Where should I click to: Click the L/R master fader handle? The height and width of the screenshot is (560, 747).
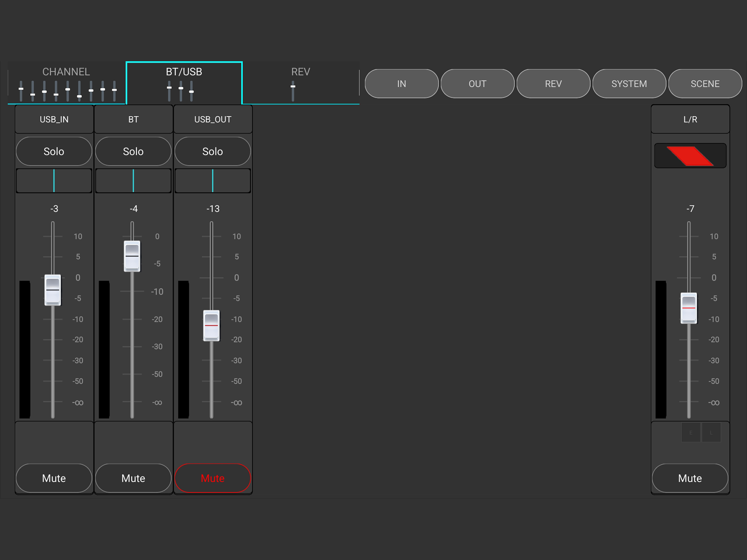[x=688, y=308]
